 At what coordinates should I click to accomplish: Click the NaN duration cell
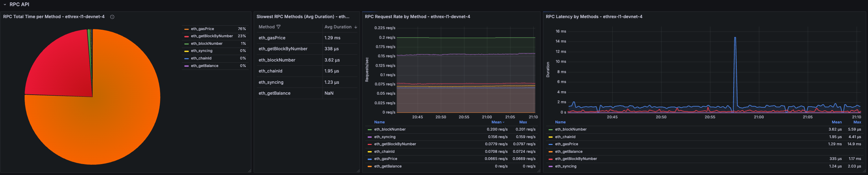point(340,93)
